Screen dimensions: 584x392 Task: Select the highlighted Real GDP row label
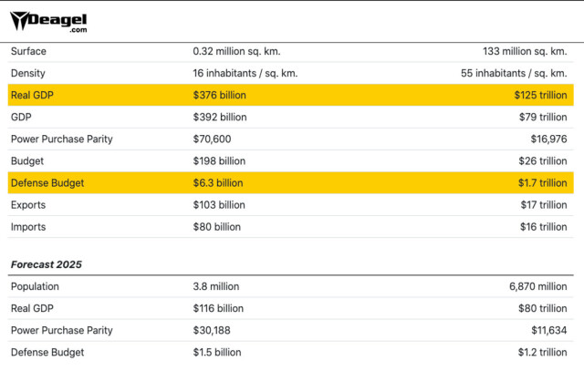(x=35, y=95)
